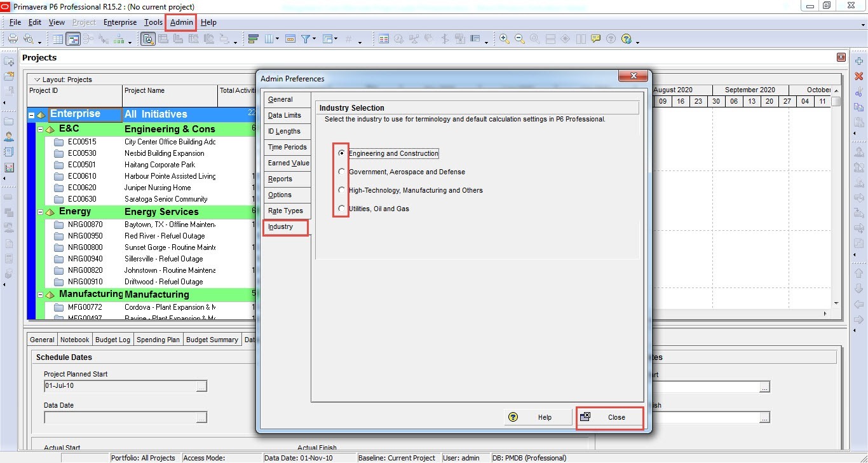Open the Tools menu
868x463 pixels.
(153, 22)
